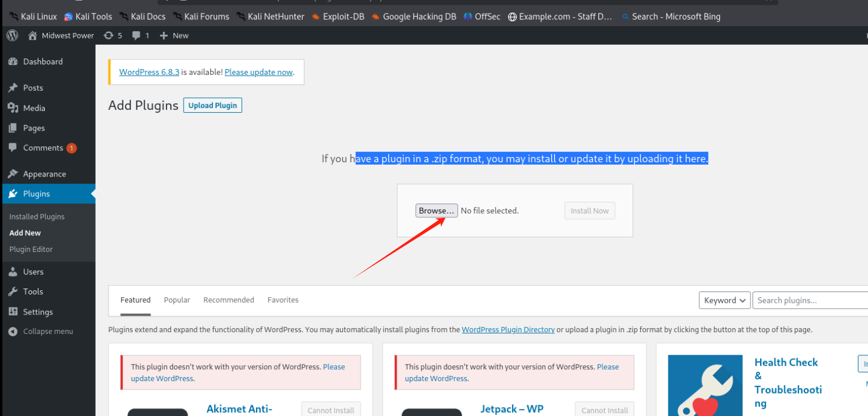
Task: Switch to the Favorites tab
Action: [283, 300]
